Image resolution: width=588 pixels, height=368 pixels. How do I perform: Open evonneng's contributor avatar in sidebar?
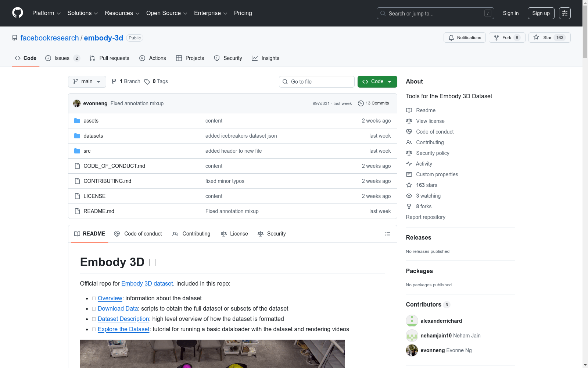[412, 350]
